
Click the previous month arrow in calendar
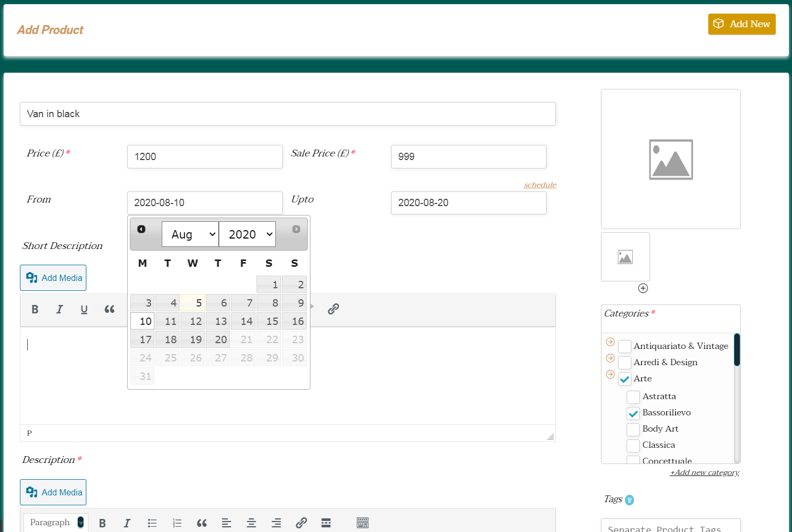[x=141, y=229]
